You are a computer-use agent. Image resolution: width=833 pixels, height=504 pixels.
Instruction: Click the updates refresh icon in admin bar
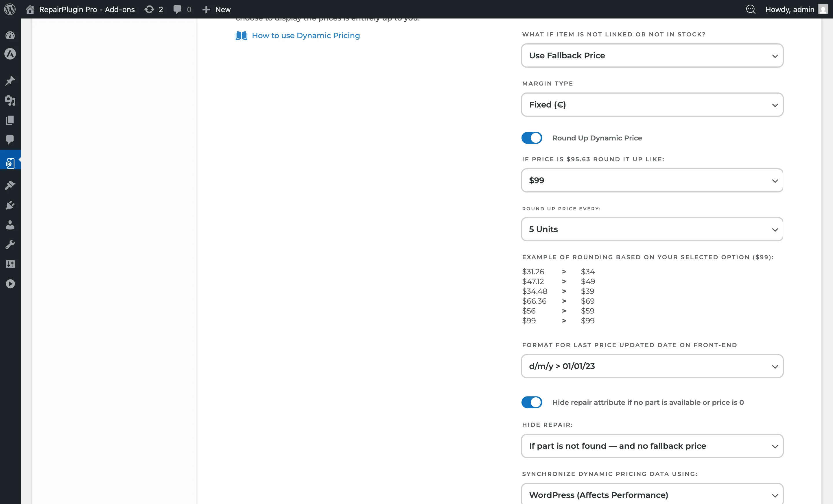[x=149, y=9]
